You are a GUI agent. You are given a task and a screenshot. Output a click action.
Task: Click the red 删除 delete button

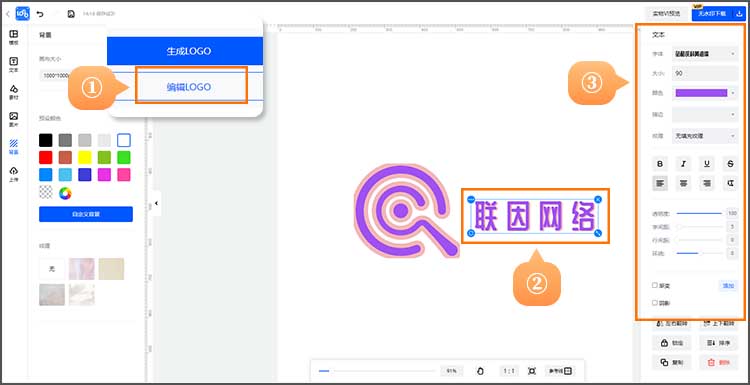pyautogui.click(x=718, y=362)
